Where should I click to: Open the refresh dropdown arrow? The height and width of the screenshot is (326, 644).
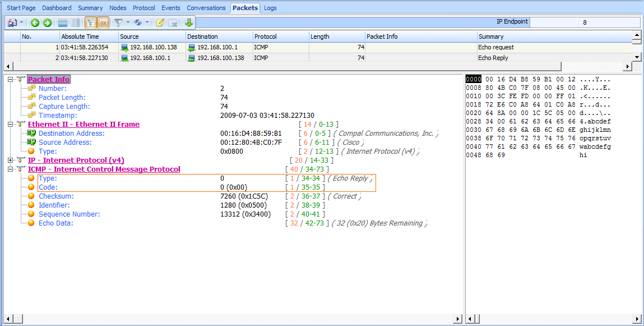(147, 22)
